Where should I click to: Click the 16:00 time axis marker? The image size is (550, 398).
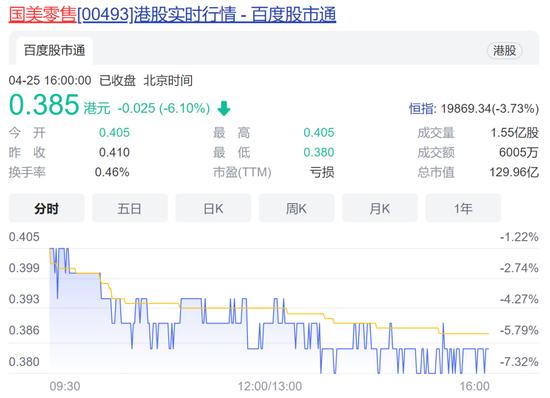click(475, 386)
